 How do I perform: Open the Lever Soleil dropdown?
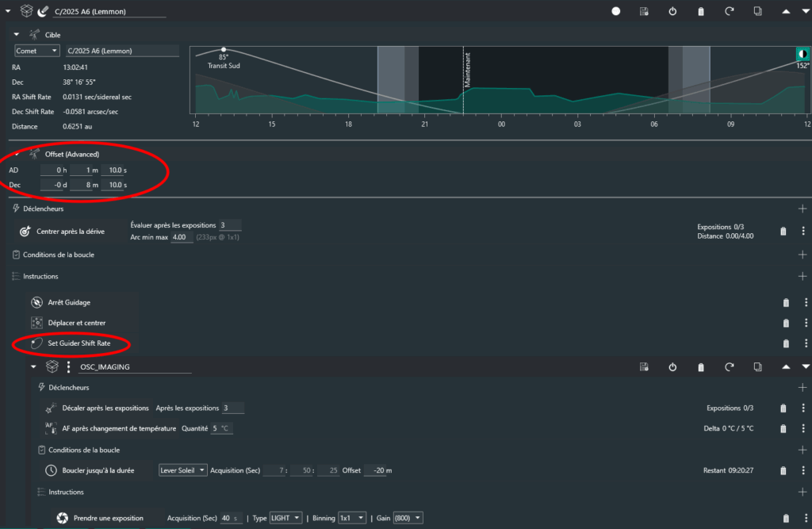tap(182, 470)
